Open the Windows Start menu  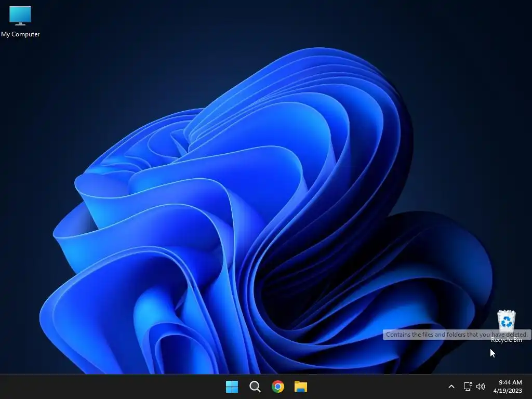click(232, 387)
